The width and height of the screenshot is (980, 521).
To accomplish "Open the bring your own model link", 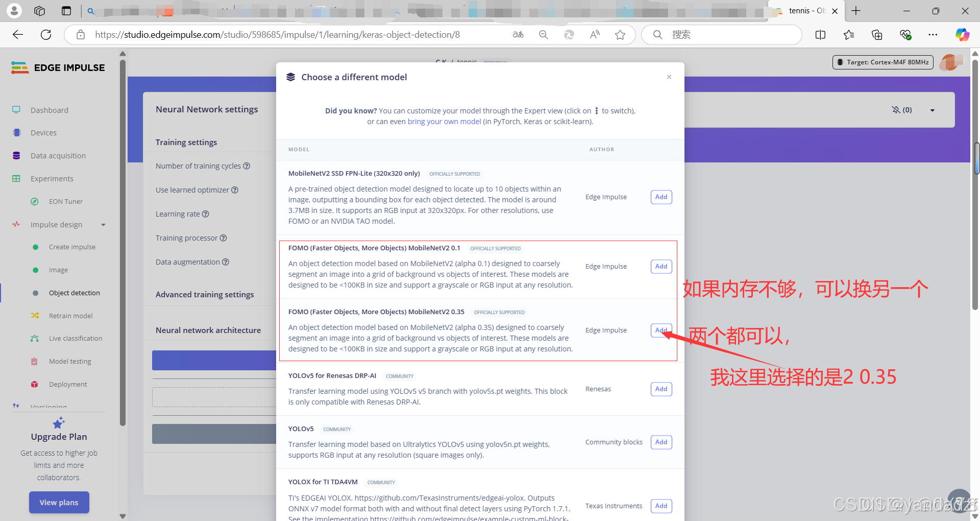I will pyautogui.click(x=444, y=122).
